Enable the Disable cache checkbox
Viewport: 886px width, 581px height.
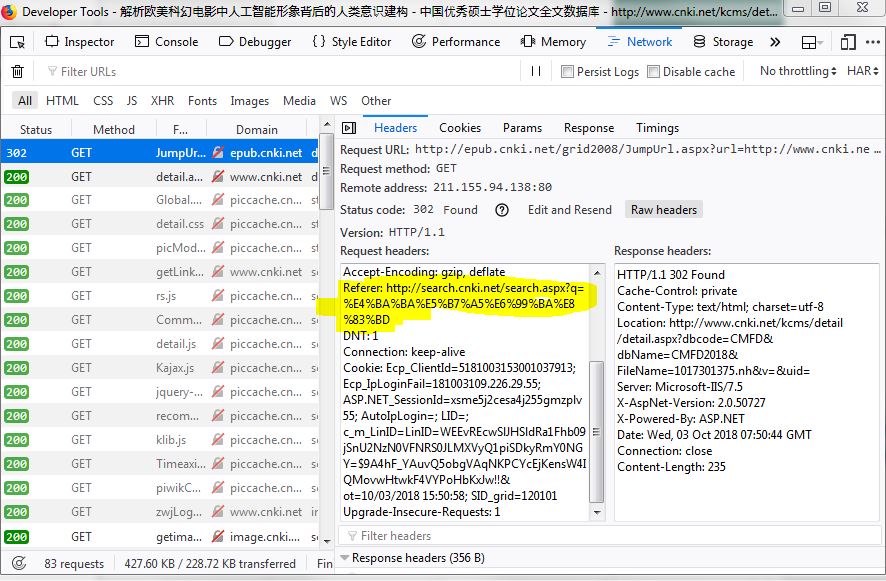653,72
